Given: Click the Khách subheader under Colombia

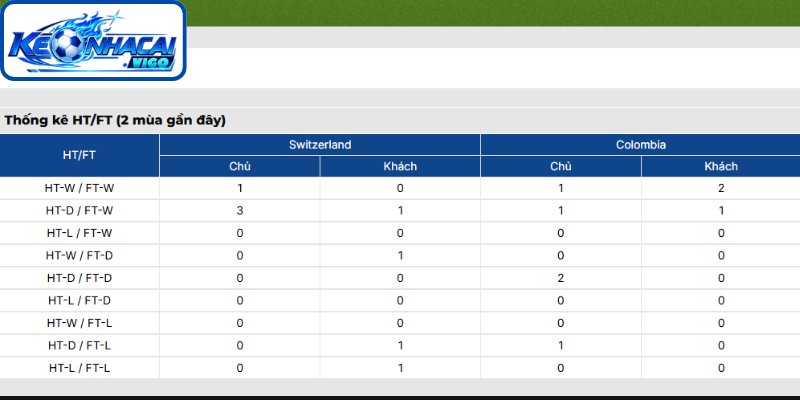Looking at the screenshot, I should [x=721, y=166].
